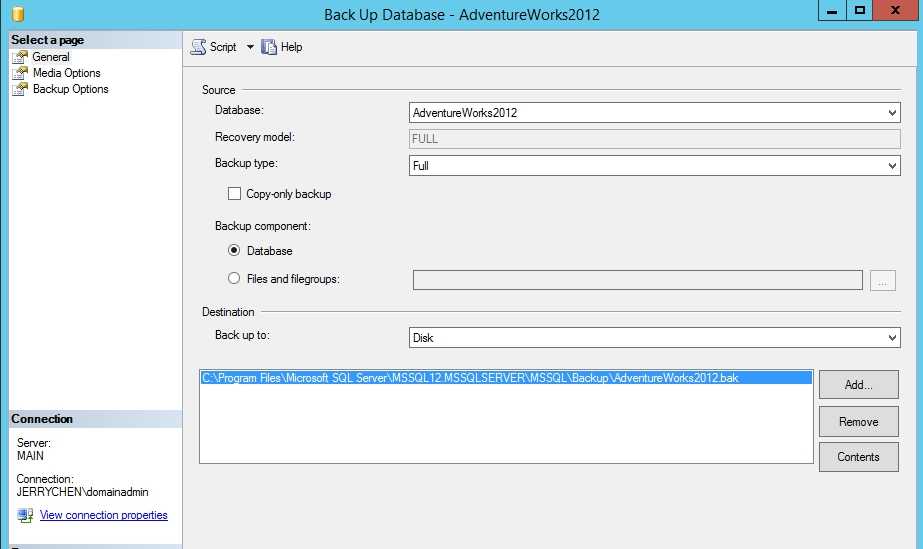Click the Contents button

click(858, 457)
